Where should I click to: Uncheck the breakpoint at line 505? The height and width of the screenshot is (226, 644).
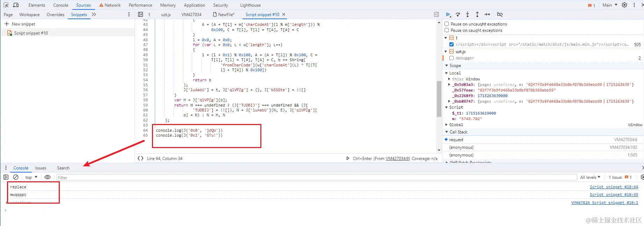pos(451,44)
